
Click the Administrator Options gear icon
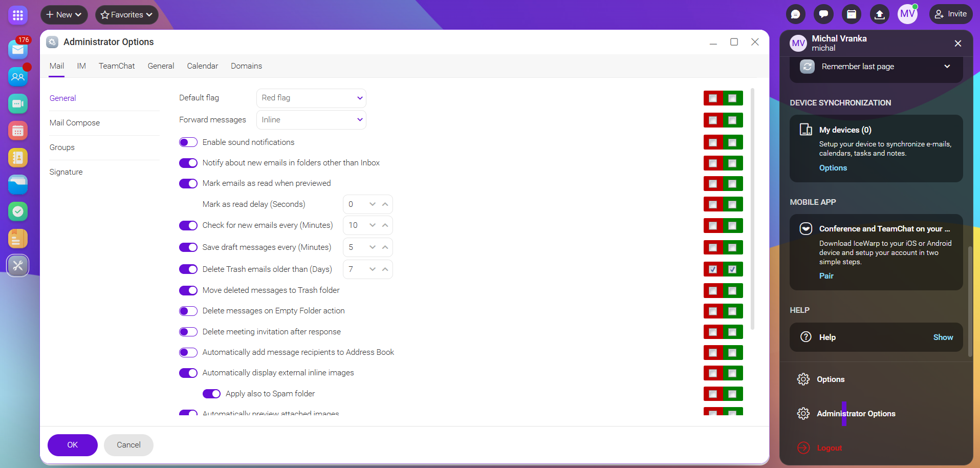[803, 414]
